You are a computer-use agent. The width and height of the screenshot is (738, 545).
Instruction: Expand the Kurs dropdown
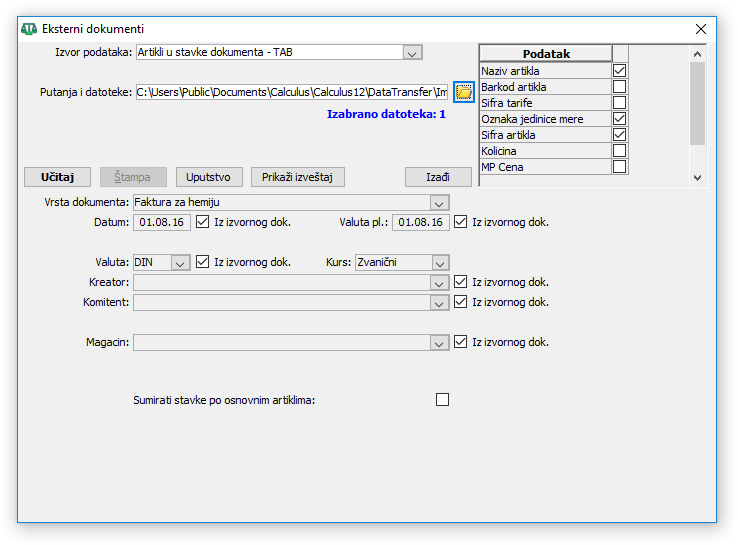pos(440,263)
